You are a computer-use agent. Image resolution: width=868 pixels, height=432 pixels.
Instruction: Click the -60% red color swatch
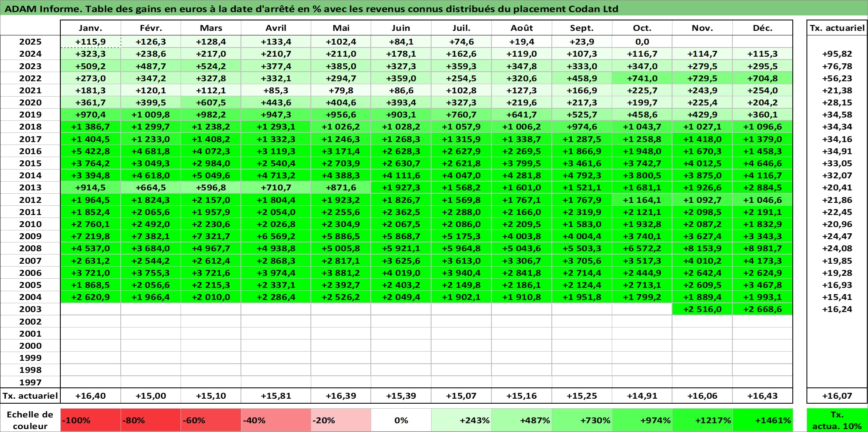pos(211,420)
